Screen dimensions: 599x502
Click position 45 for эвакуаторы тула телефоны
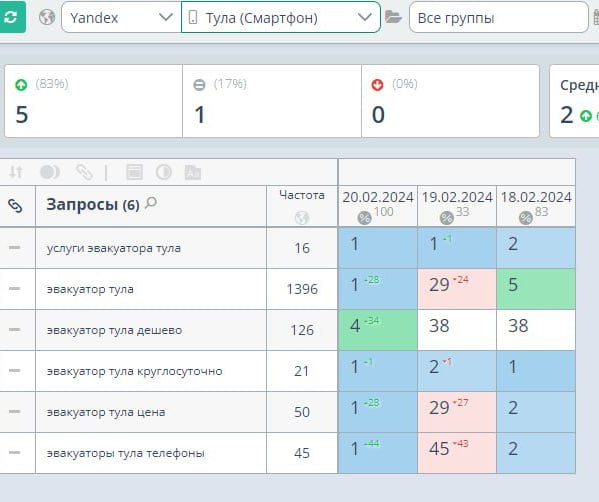click(457, 453)
